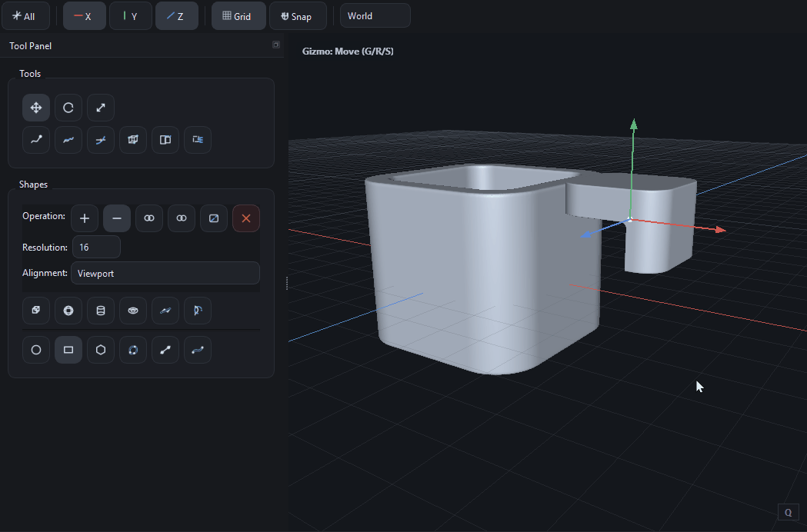Choose the hexagon shape

point(100,350)
